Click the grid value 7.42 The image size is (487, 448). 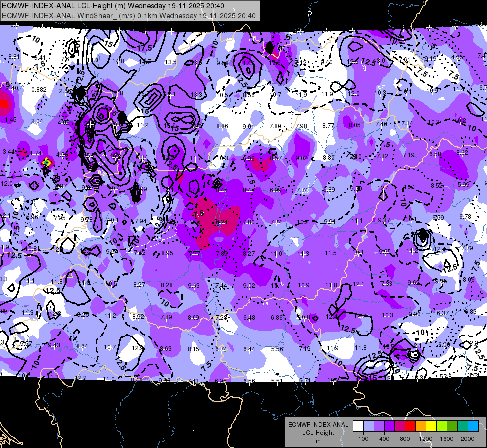coord(140,253)
